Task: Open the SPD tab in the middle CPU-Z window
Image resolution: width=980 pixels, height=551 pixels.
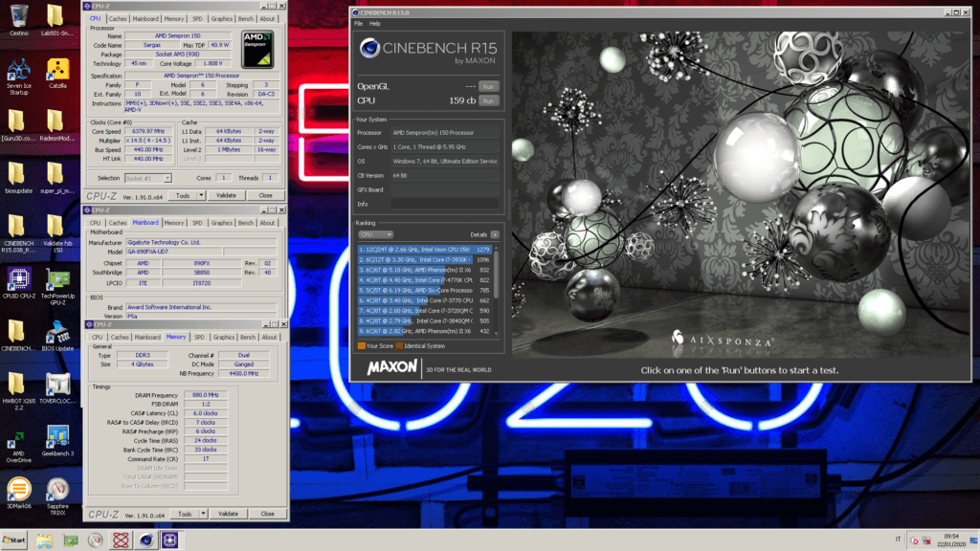Action: 197,223
